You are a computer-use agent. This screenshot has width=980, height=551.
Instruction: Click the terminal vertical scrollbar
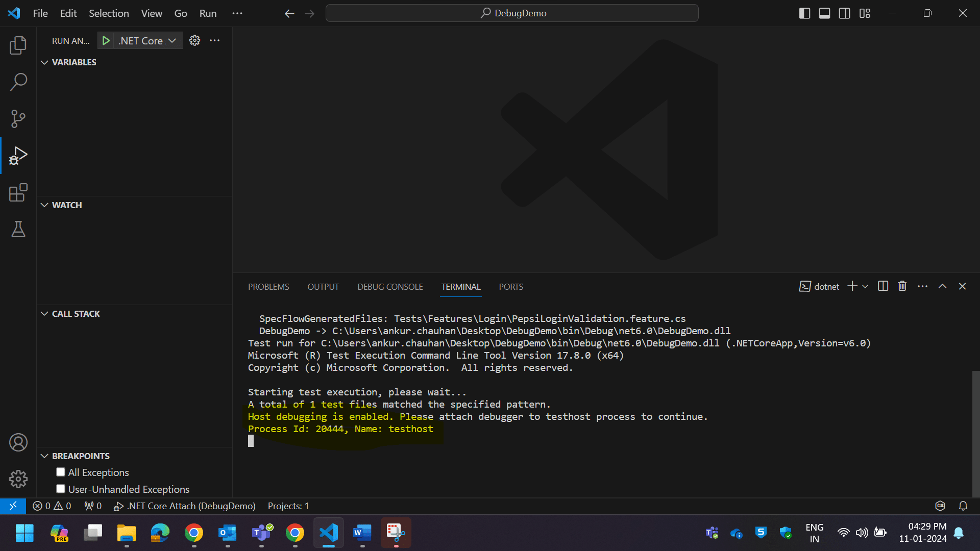tap(976, 434)
